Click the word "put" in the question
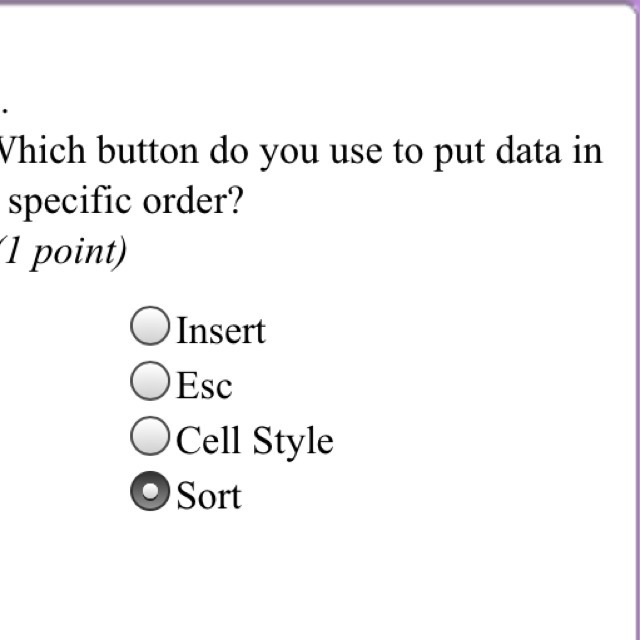640x640 pixels. 459,155
